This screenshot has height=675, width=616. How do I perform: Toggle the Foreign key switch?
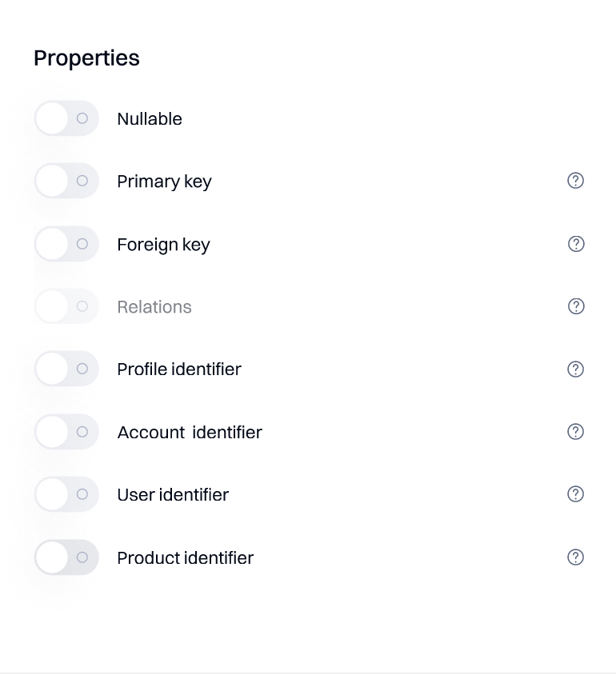tap(66, 244)
